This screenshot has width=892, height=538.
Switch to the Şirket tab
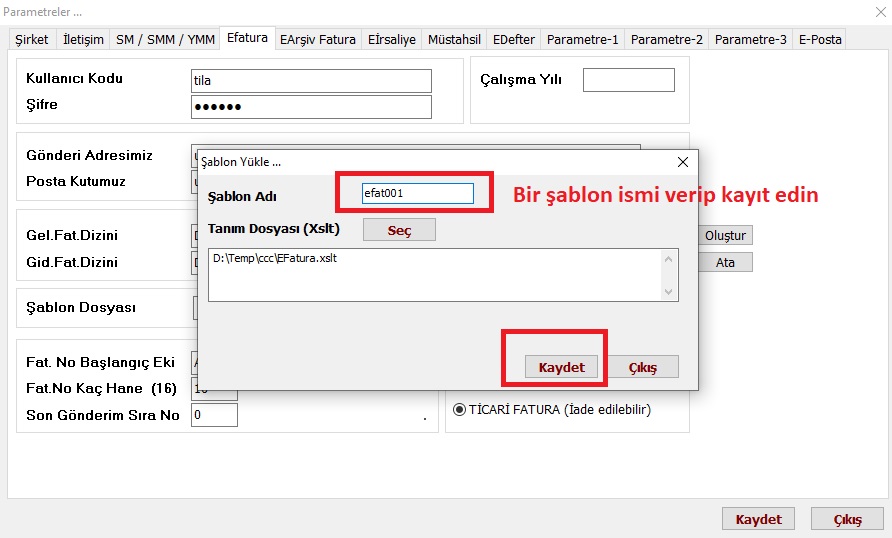pos(31,40)
